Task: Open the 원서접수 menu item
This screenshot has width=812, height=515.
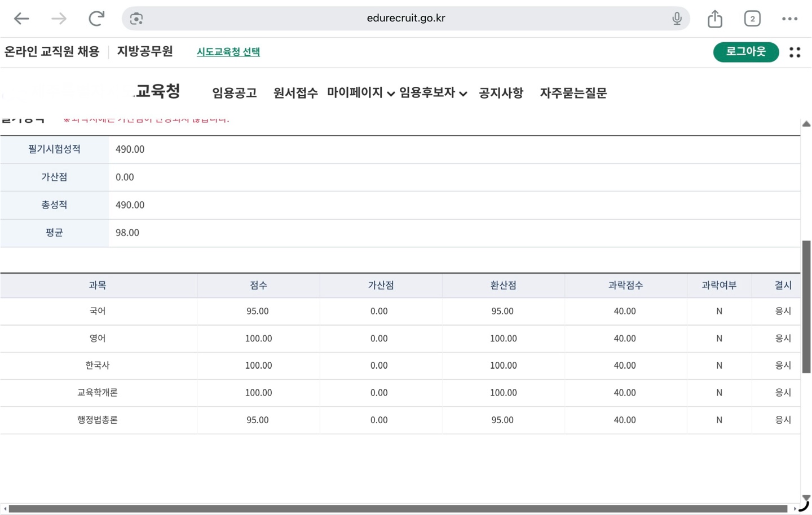Action: pos(295,93)
